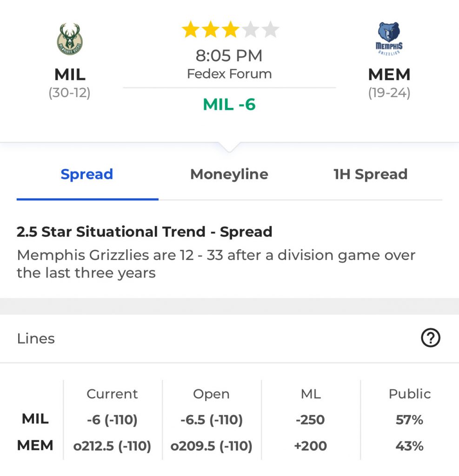Open the Lines help question mark icon
459x476 pixels.
click(431, 337)
